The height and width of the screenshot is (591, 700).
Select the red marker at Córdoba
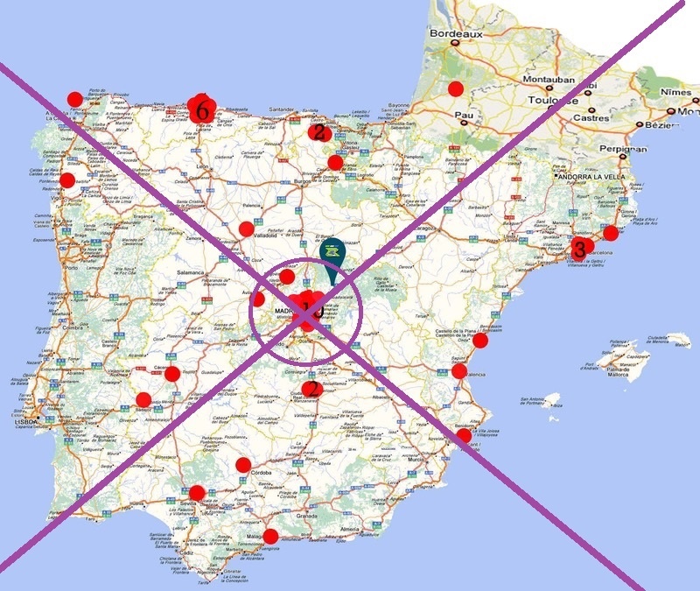[x=243, y=465]
